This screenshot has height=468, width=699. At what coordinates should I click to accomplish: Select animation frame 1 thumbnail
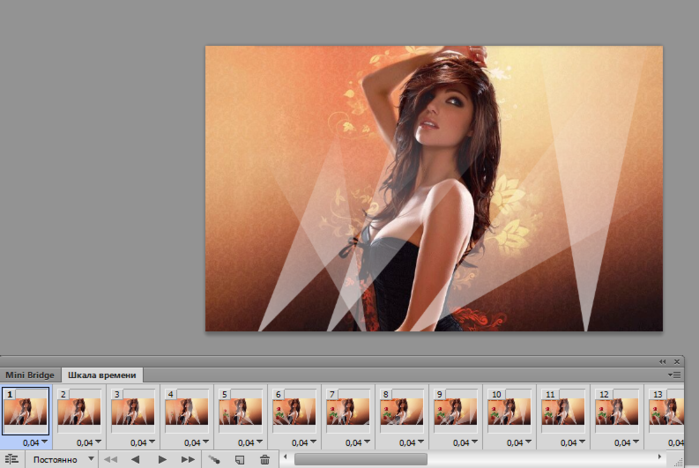pyautogui.click(x=25, y=411)
